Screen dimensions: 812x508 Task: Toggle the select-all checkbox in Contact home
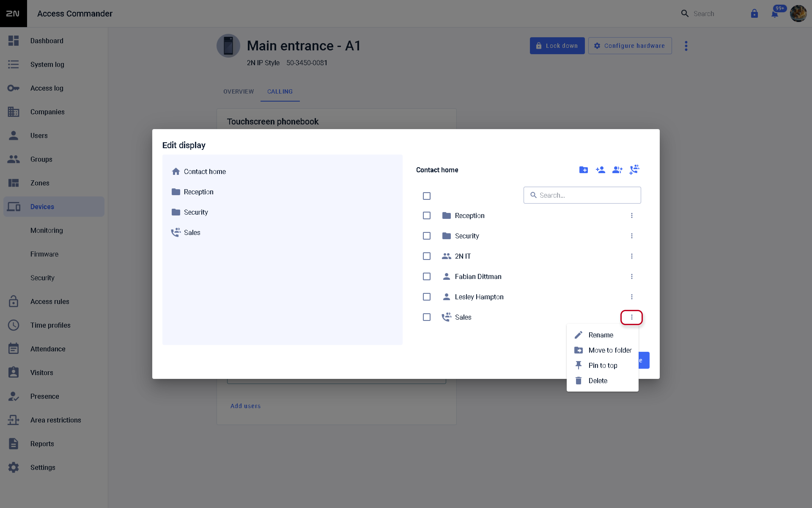427,196
